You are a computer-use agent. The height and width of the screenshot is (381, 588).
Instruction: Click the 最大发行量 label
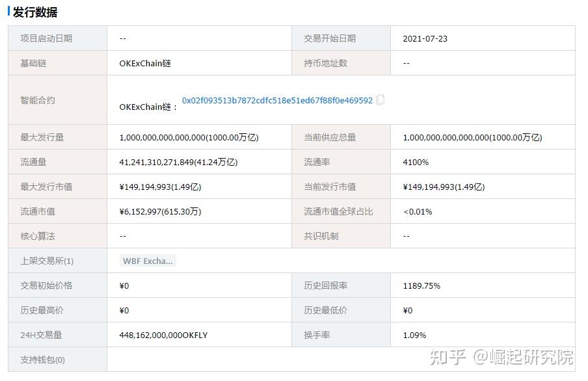tap(42, 137)
